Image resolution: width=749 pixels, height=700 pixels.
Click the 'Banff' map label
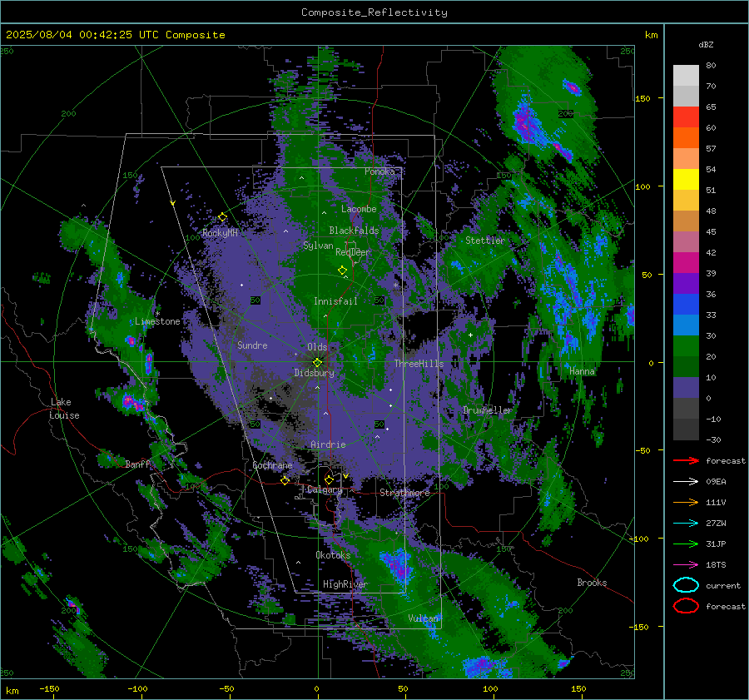click(x=137, y=464)
